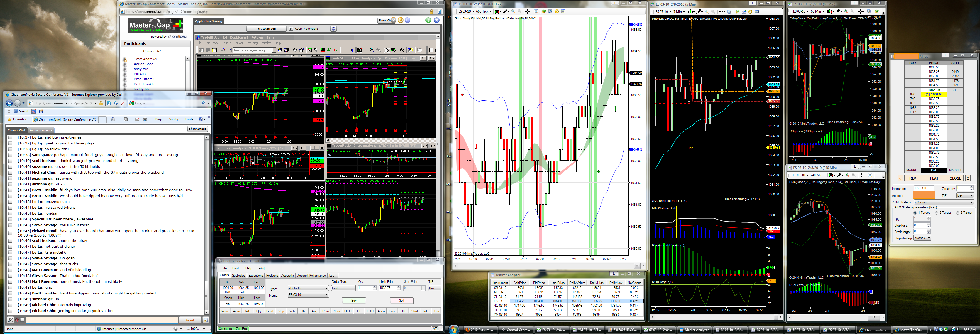
Task: Open Stop strategy <None> dropdown
Action: coord(922,238)
